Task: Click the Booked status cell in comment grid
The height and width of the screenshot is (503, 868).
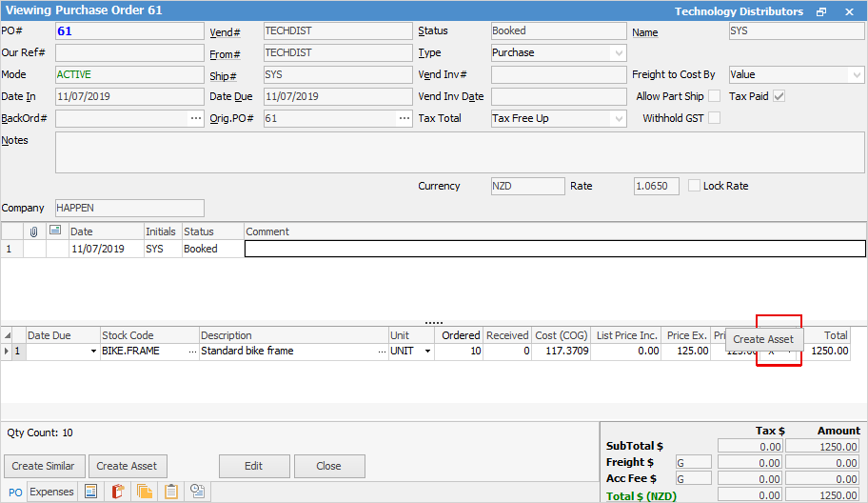Action: click(212, 249)
